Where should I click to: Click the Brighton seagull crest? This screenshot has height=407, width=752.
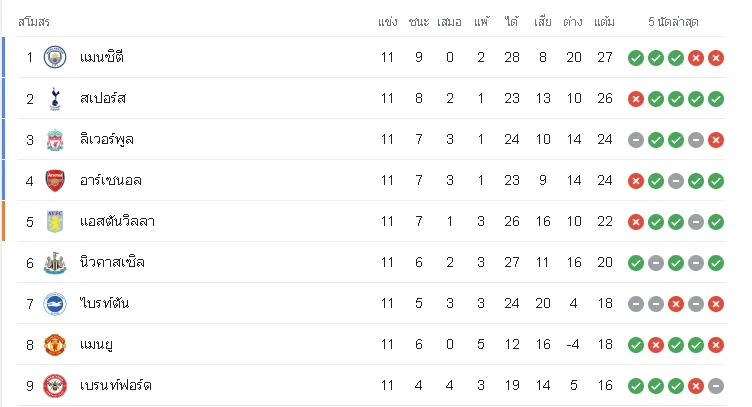(55, 304)
